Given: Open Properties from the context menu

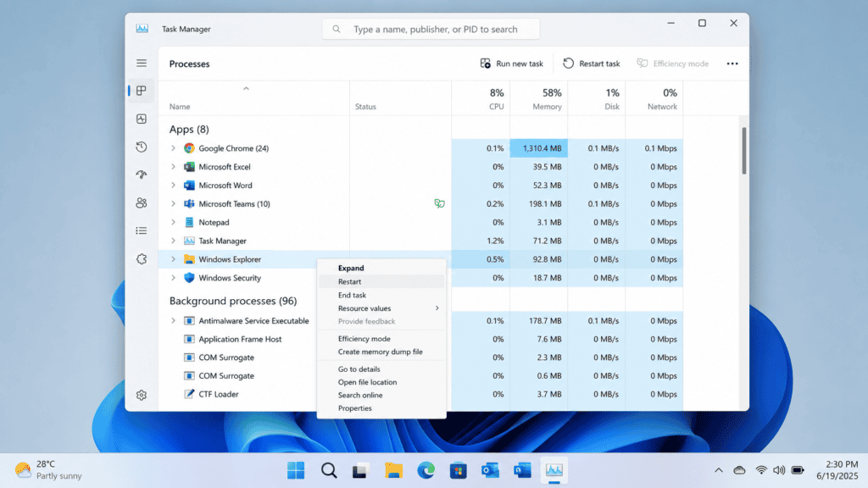Looking at the screenshot, I should [x=381, y=408].
